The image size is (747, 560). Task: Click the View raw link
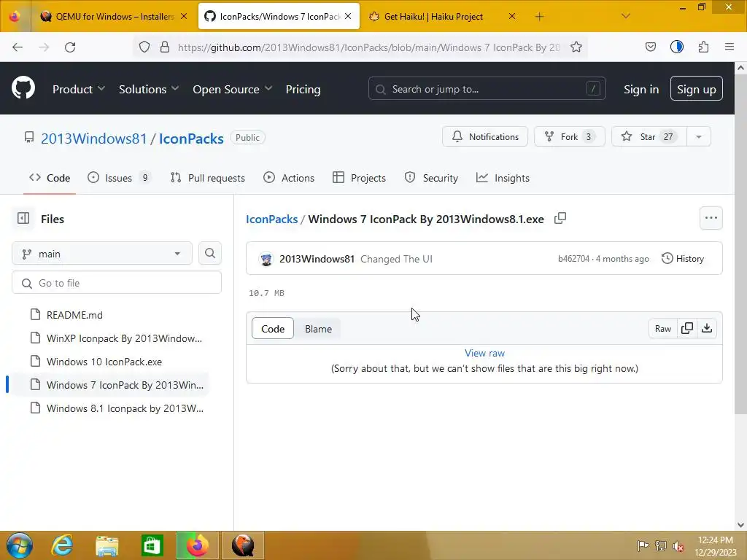coord(484,353)
